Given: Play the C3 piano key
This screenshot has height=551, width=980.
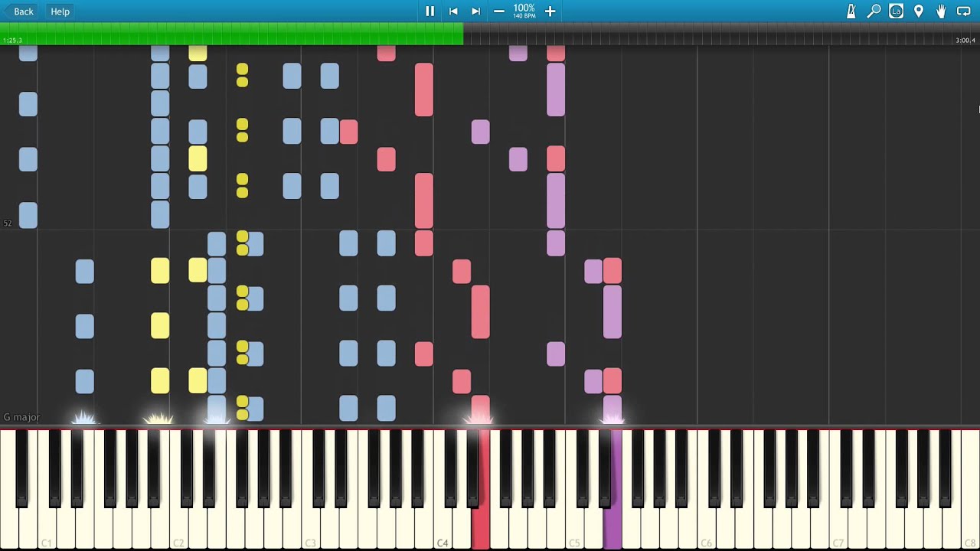Looking at the screenshot, I should [310, 528].
